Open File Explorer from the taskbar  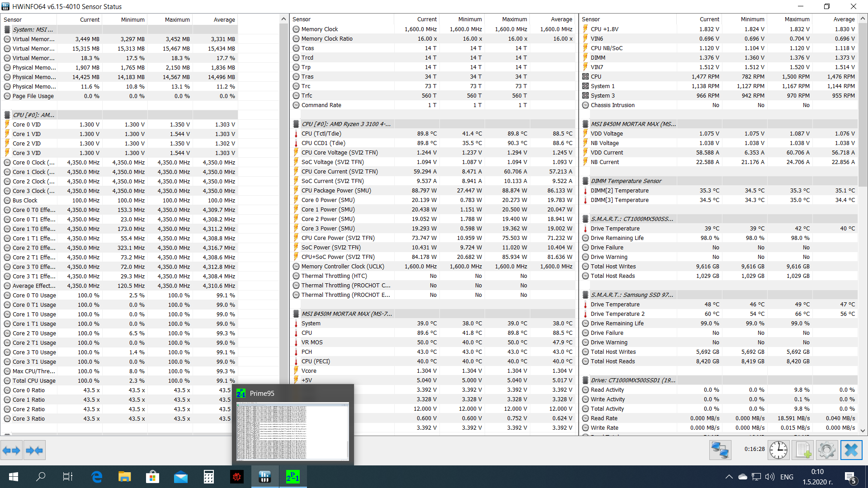click(124, 477)
